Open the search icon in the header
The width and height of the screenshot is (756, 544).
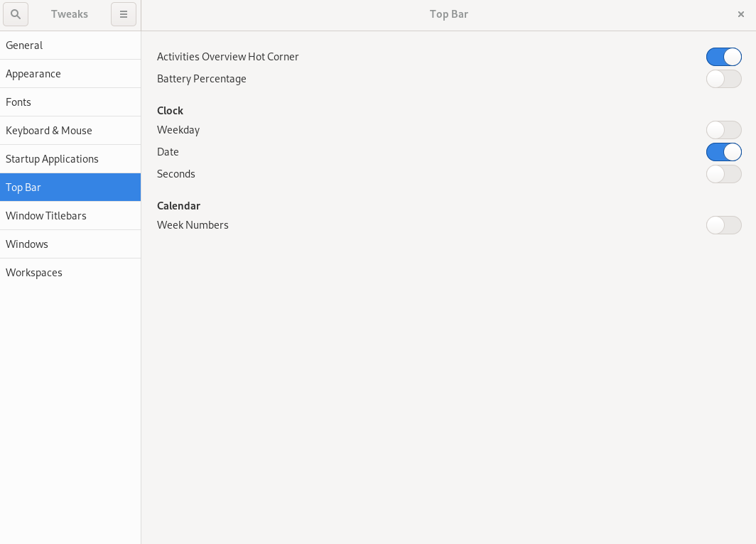16,14
